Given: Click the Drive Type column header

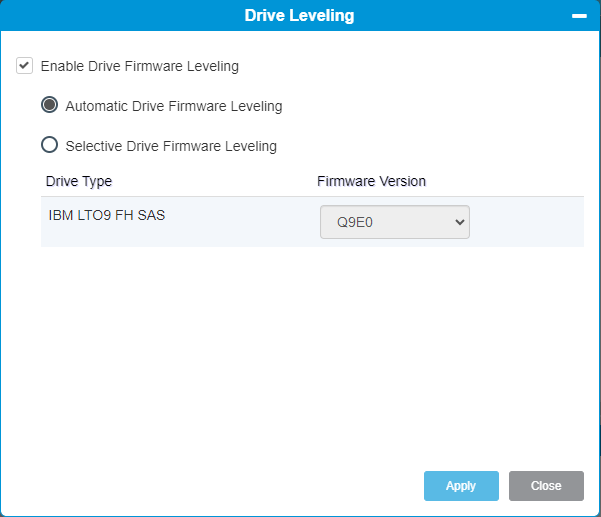Looking at the screenshot, I should (79, 181).
